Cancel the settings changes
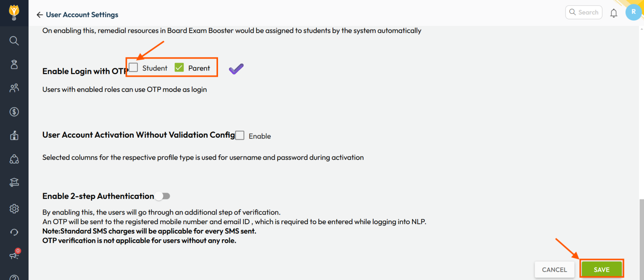Viewport: 644px width, 280px height. tap(554, 269)
